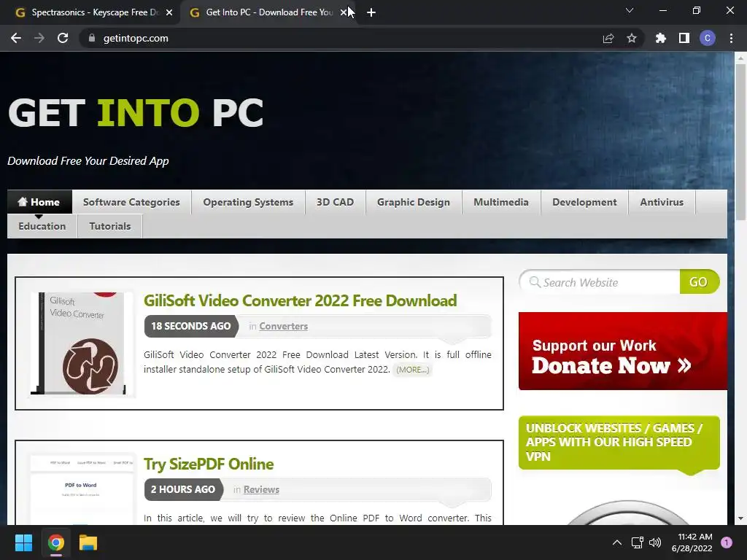Click the (MORE...) link for GiliSoft
This screenshot has width=747, height=560.
(x=413, y=370)
